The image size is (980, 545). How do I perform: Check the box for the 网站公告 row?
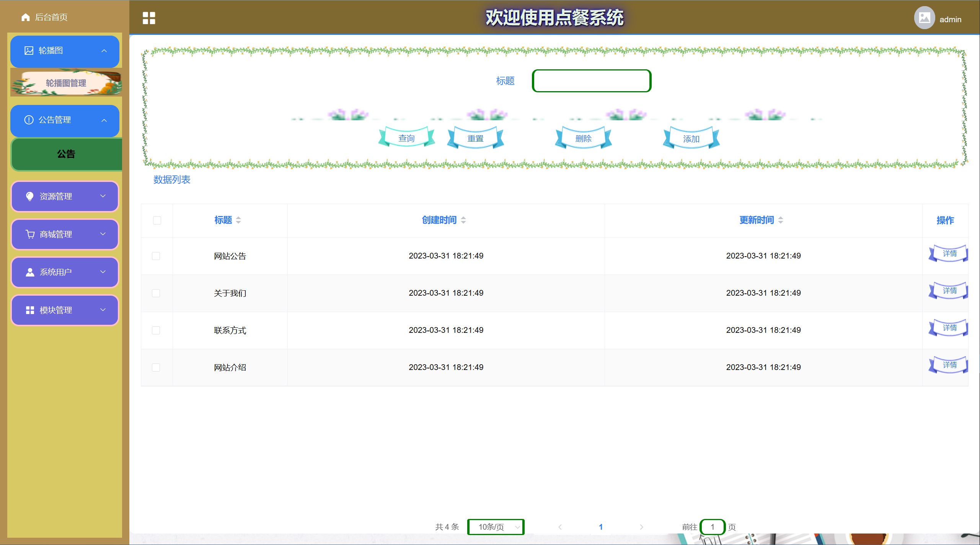pos(156,256)
